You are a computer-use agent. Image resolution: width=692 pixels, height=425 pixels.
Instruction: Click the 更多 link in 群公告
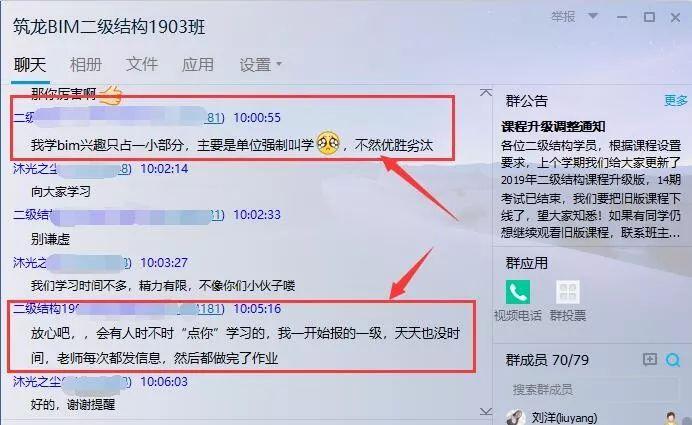(676, 101)
